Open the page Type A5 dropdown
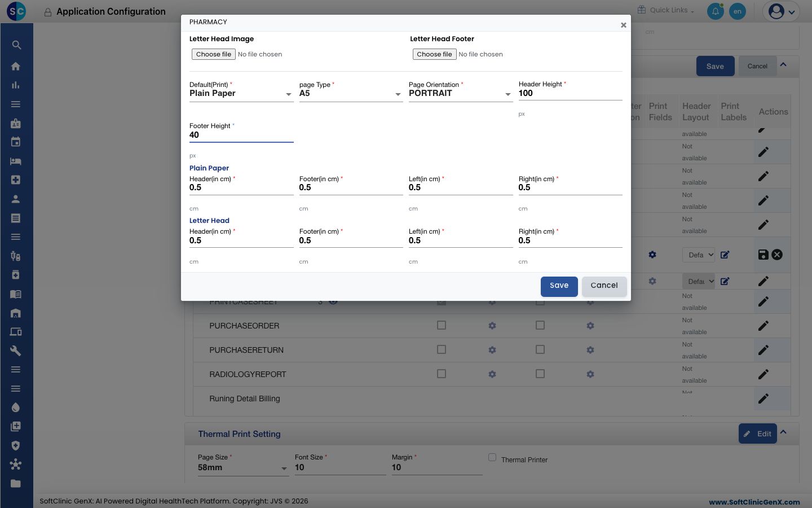Image resolution: width=812 pixels, height=508 pixels. [x=351, y=94]
